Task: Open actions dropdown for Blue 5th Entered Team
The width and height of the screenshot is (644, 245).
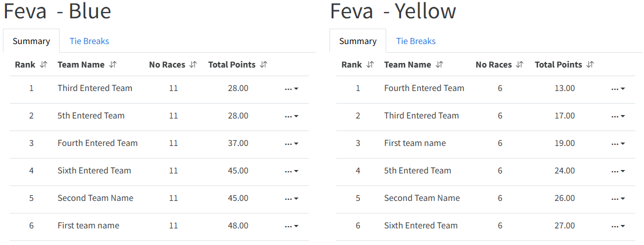Action: click(292, 116)
